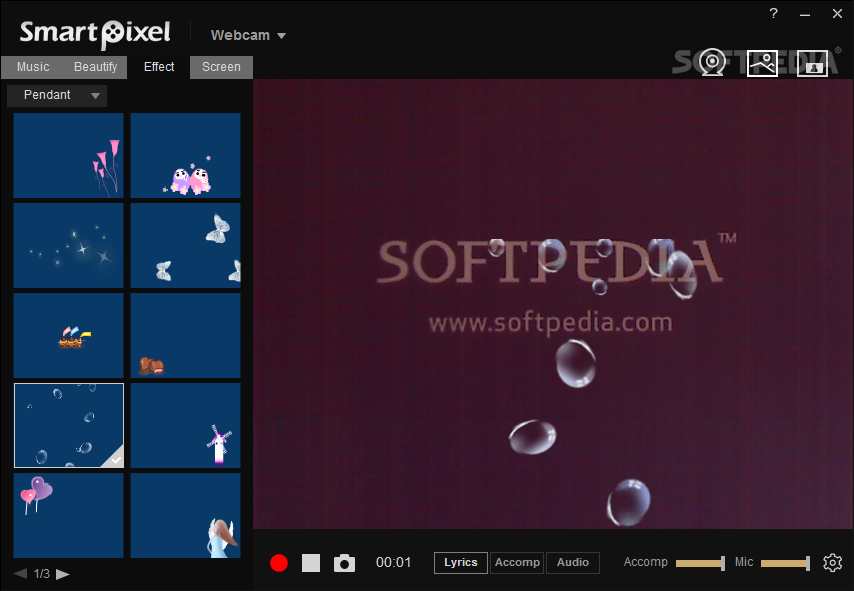Viewport: 854px width, 591px height.
Task: Stop recording with the square button
Action: click(311, 563)
